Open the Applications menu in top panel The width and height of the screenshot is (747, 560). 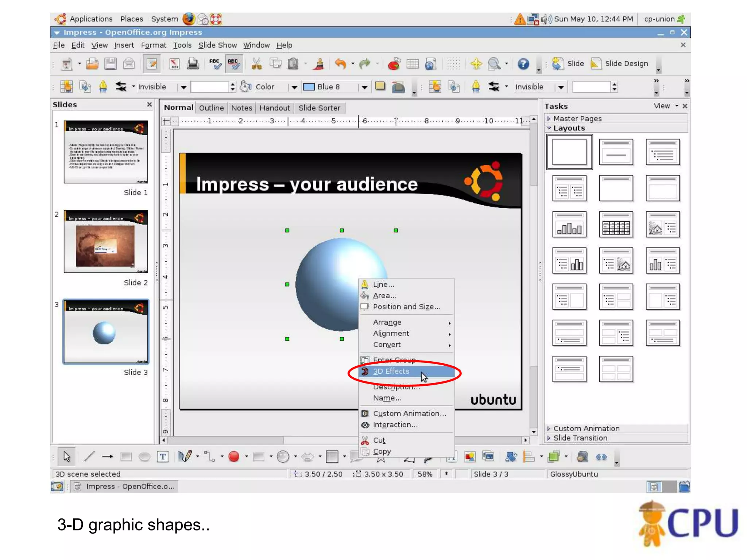click(91, 19)
